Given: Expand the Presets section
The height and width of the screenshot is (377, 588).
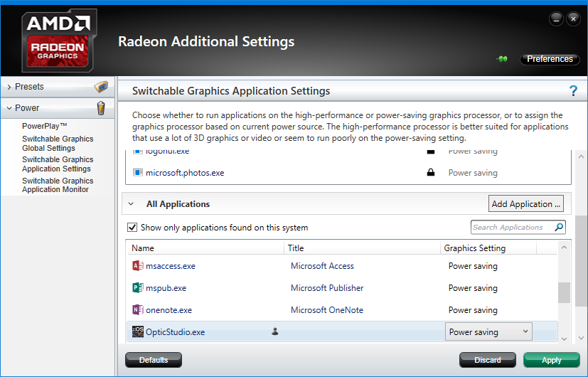Looking at the screenshot, I should coord(9,87).
